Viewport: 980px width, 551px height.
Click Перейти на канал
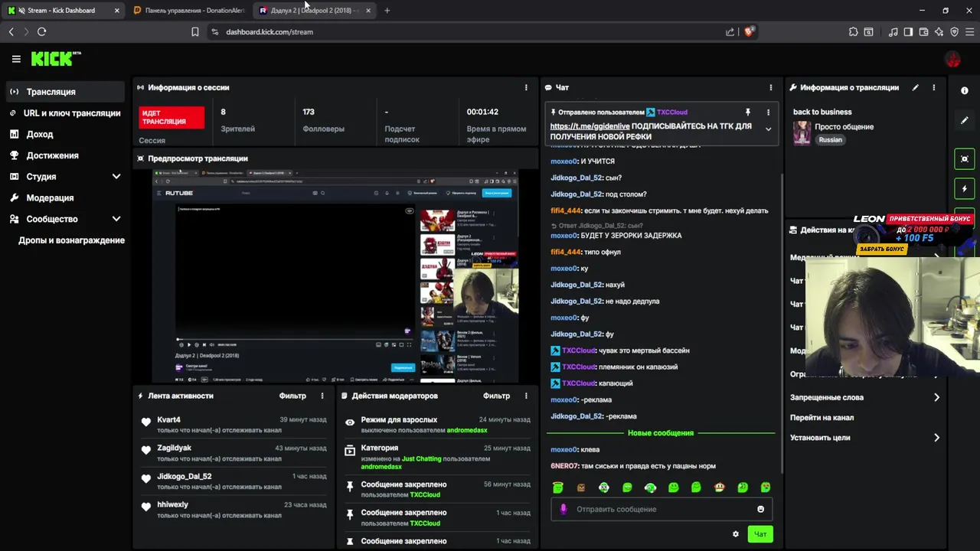822,418
